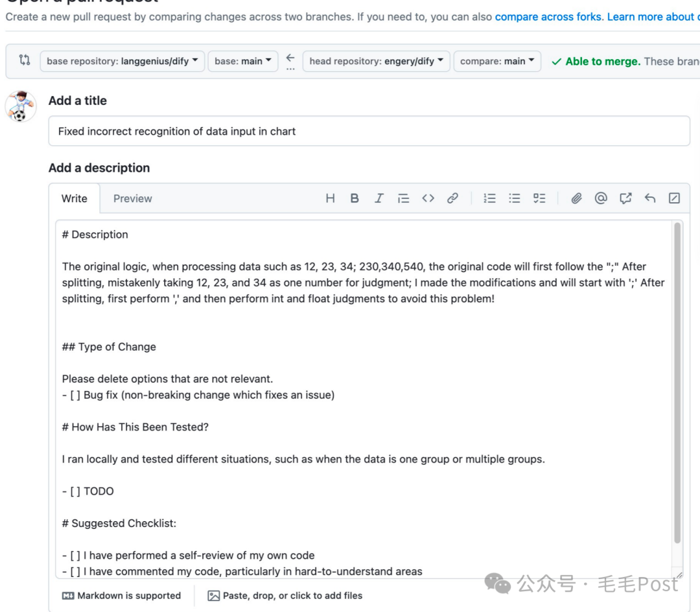Attach files with the paperclip icon

[x=576, y=198]
